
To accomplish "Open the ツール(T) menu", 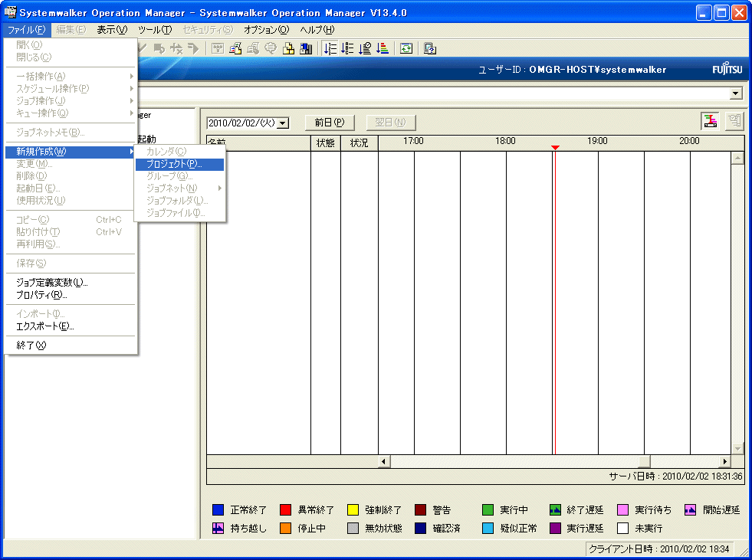I will [x=155, y=30].
